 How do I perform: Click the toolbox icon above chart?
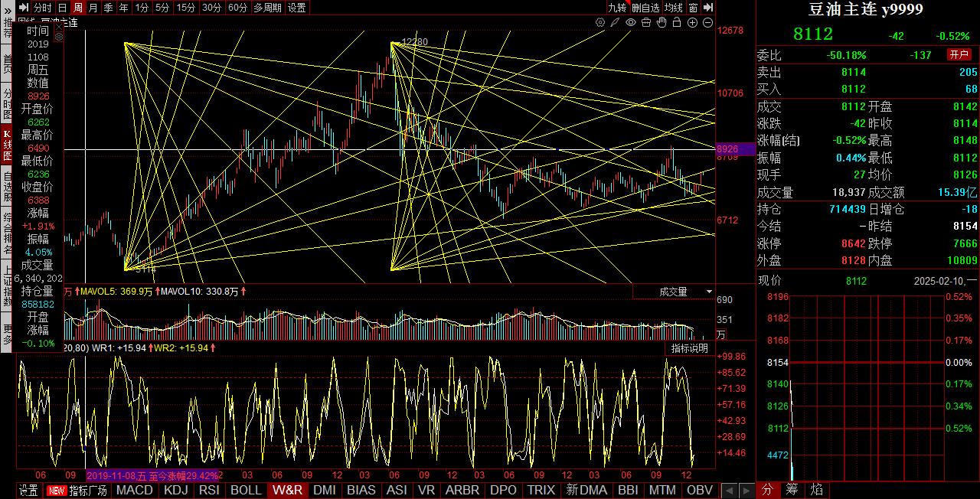click(x=646, y=23)
